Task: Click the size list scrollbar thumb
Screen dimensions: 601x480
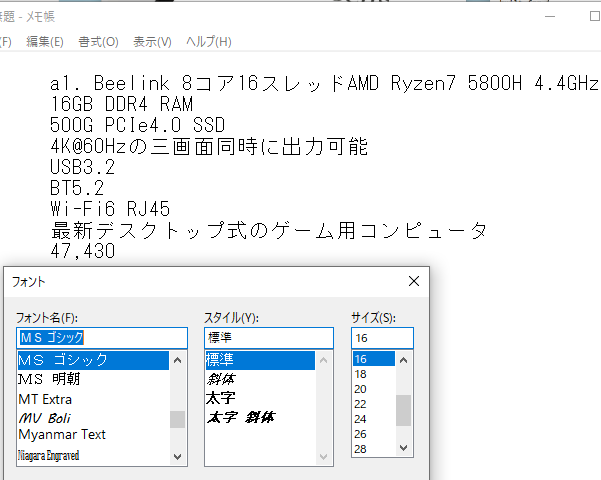Action: pyautogui.click(x=404, y=410)
